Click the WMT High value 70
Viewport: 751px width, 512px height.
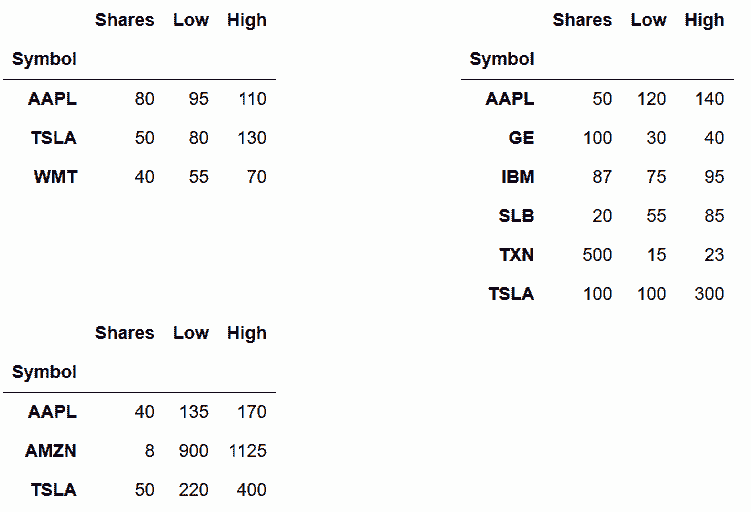[256, 177]
